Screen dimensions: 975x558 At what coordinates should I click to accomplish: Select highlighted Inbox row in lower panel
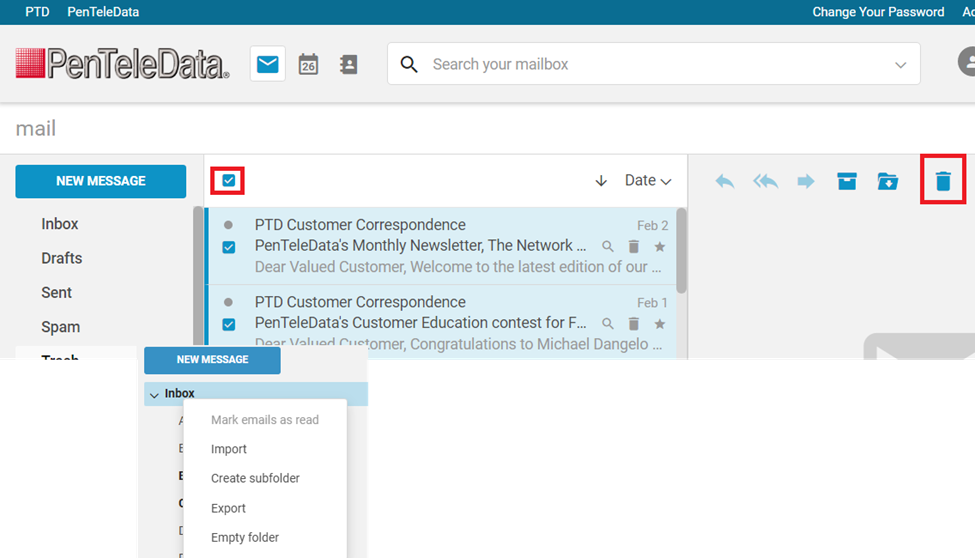pos(256,394)
